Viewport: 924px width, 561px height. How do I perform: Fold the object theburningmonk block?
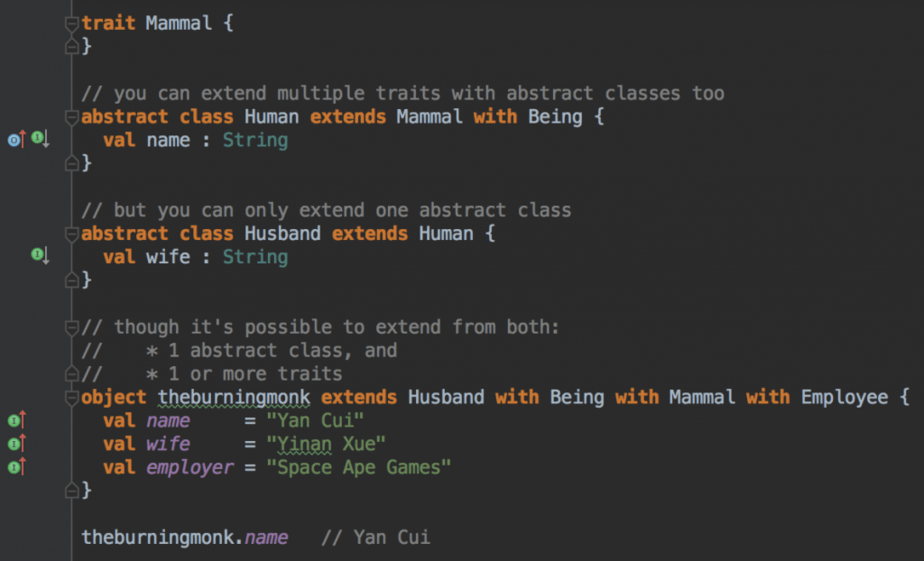71,398
